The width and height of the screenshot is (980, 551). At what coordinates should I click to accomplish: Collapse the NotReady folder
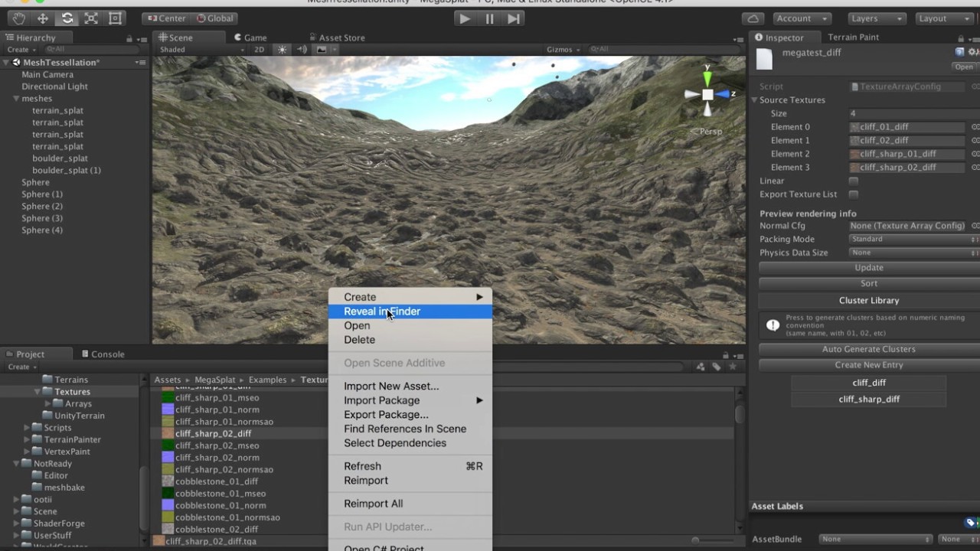(x=17, y=464)
